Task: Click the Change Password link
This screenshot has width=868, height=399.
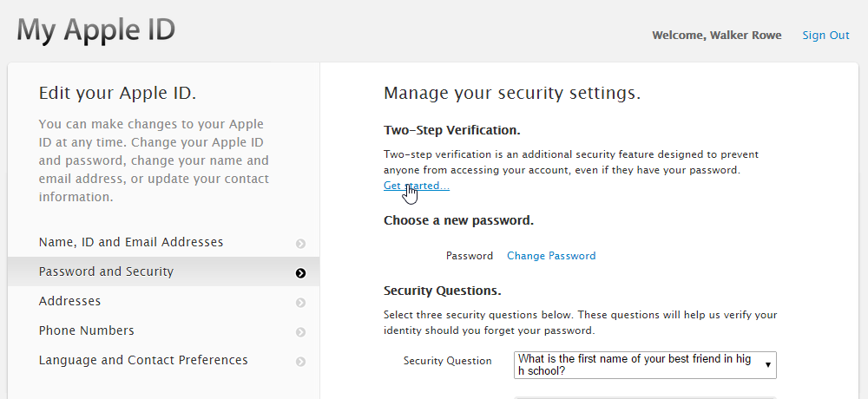Action: point(551,256)
